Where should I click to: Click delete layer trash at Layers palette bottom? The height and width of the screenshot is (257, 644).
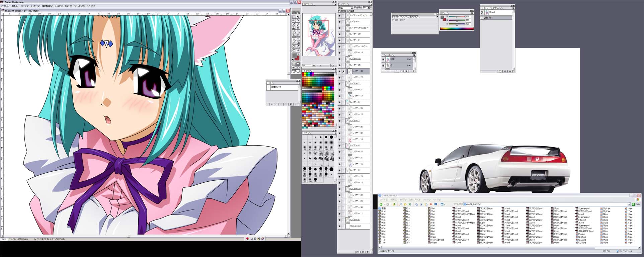pos(368,252)
